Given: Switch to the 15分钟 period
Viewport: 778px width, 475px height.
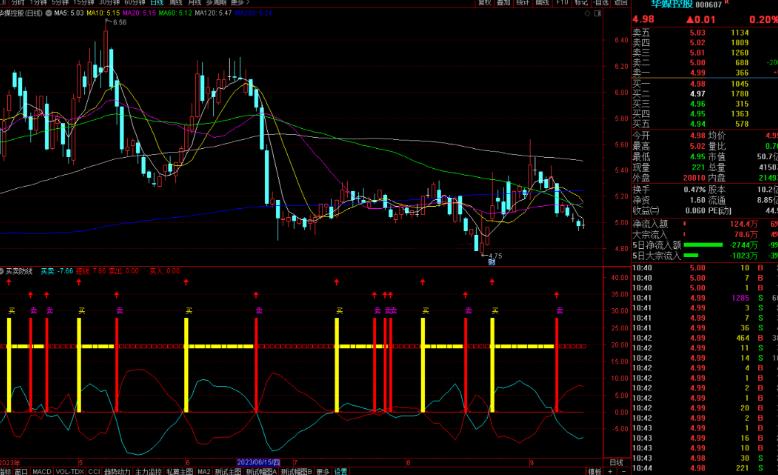Looking at the screenshot, I should pyautogui.click(x=83, y=2).
